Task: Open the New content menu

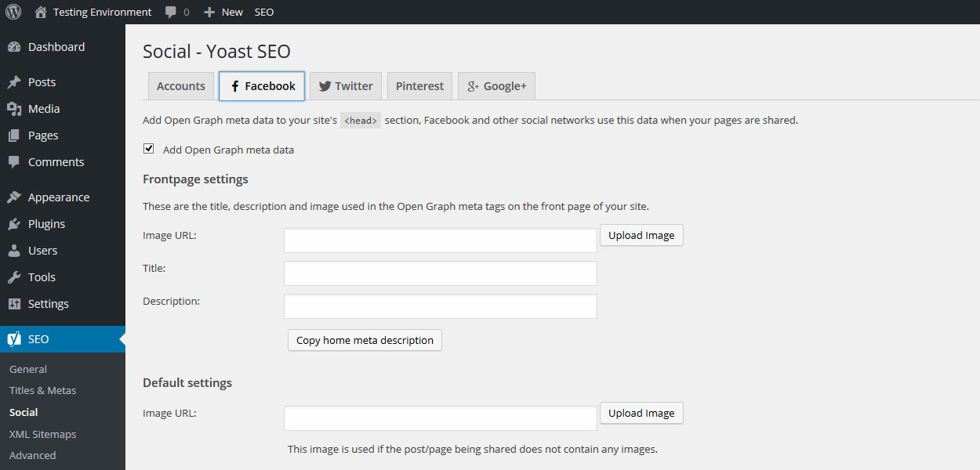Action: tap(223, 12)
